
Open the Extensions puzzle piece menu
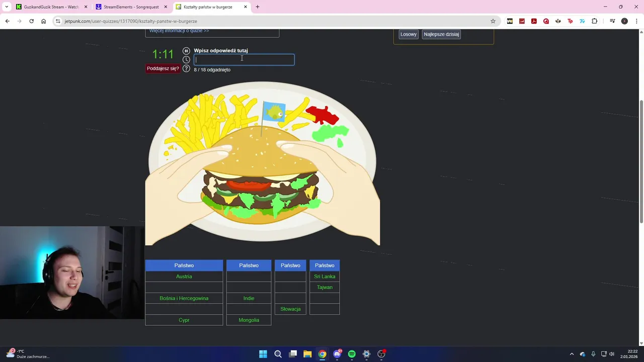pyautogui.click(x=595, y=21)
